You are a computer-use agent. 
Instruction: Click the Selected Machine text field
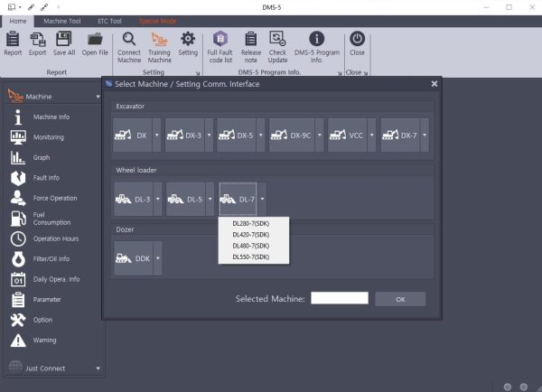340,298
